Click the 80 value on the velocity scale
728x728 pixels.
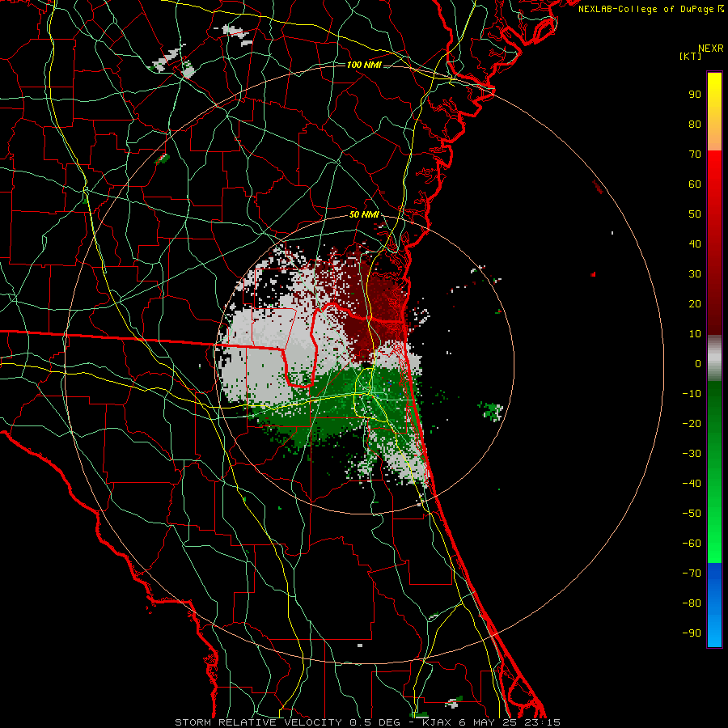point(695,125)
